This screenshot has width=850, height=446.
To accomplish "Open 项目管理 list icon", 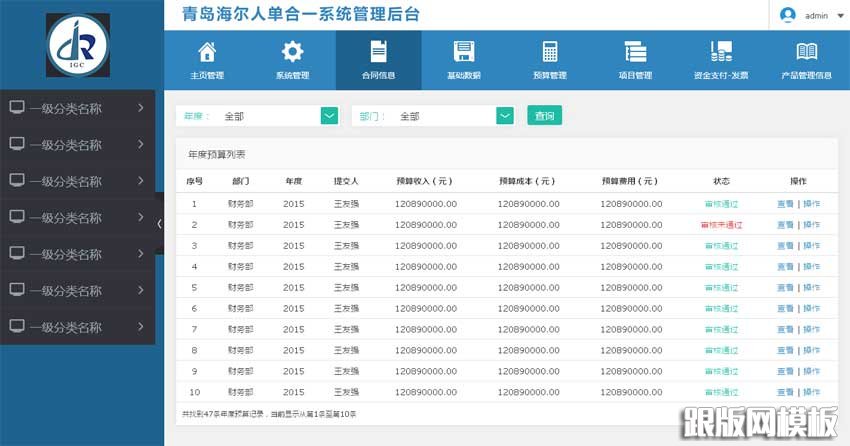I will coord(635,52).
